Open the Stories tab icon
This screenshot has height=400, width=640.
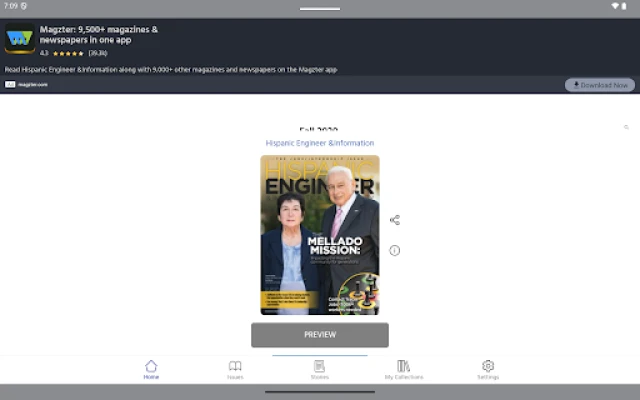click(319, 366)
